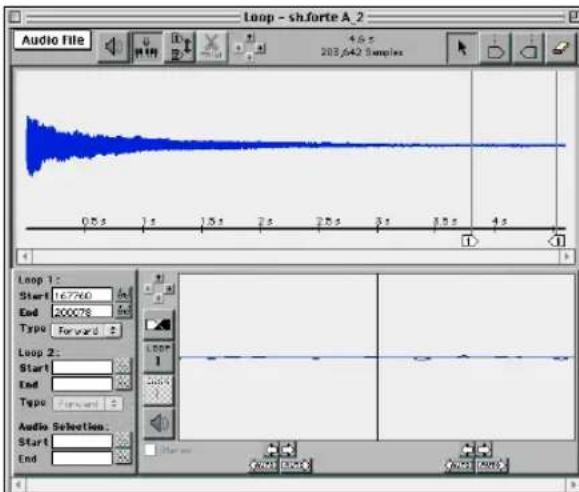Select the loop end marker tool
Viewport: 579px width, 492px height.
click(x=528, y=48)
